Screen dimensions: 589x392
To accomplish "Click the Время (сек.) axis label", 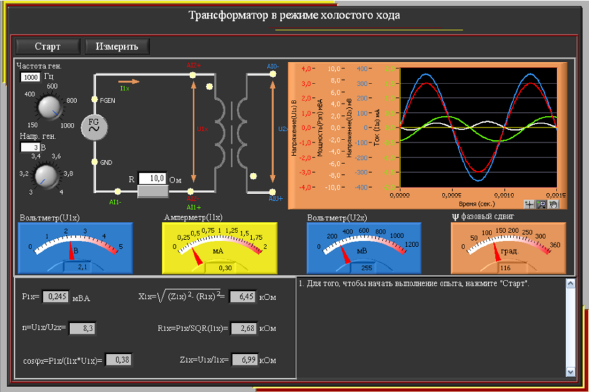I will (477, 204).
